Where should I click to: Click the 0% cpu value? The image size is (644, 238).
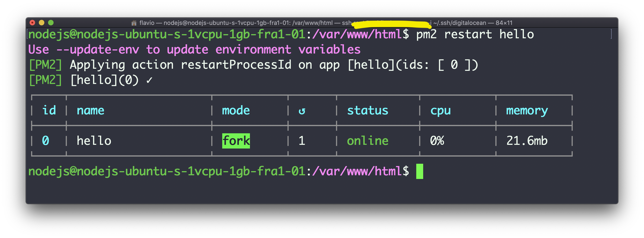(437, 141)
